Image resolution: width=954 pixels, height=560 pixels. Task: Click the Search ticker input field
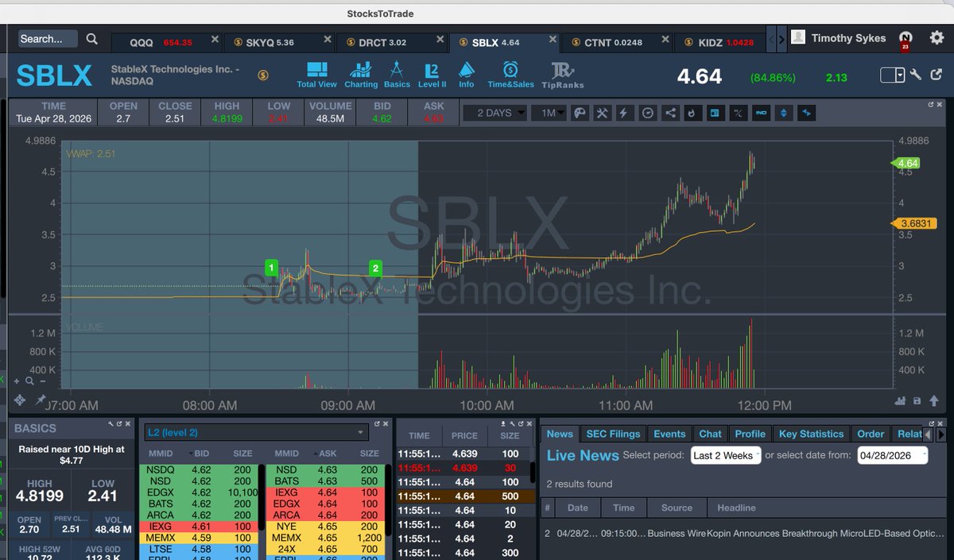pyautogui.click(x=48, y=39)
